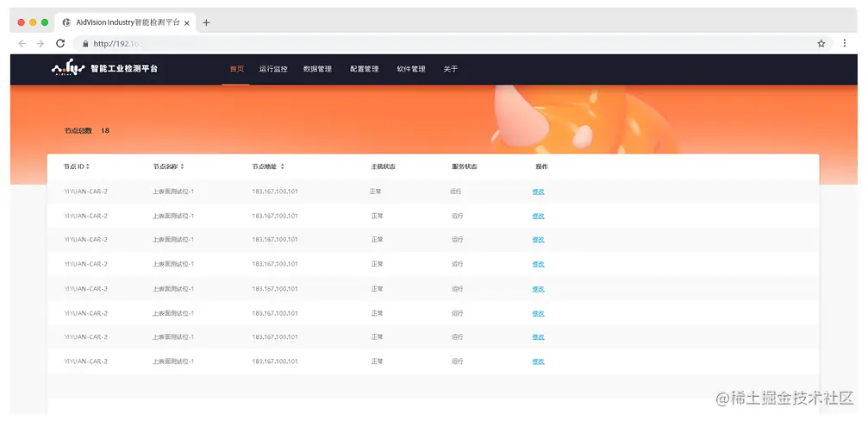Image resolution: width=868 pixels, height=421 pixels.
Task: Click the yellow window minimize button
Action: (x=34, y=22)
